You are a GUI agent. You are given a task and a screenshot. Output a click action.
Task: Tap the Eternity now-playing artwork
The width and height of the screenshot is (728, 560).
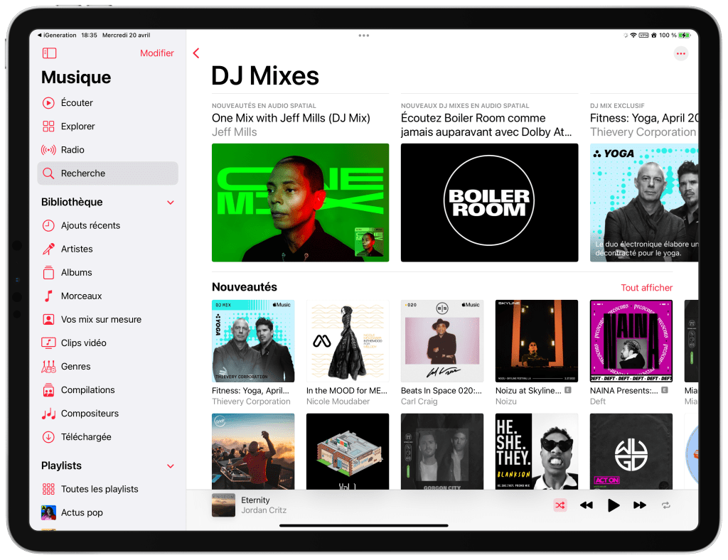coord(223,505)
